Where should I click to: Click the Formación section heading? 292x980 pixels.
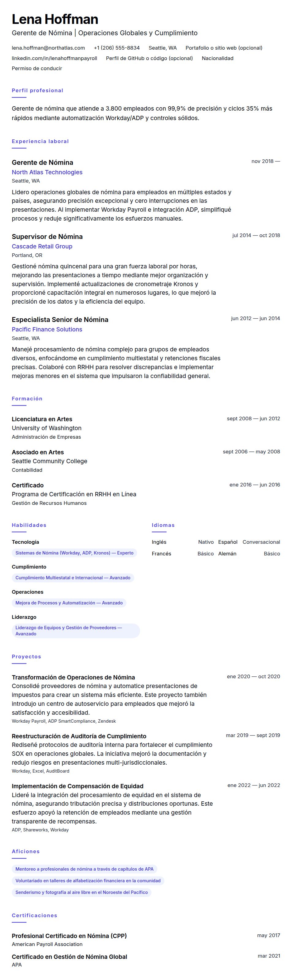pos(27,399)
